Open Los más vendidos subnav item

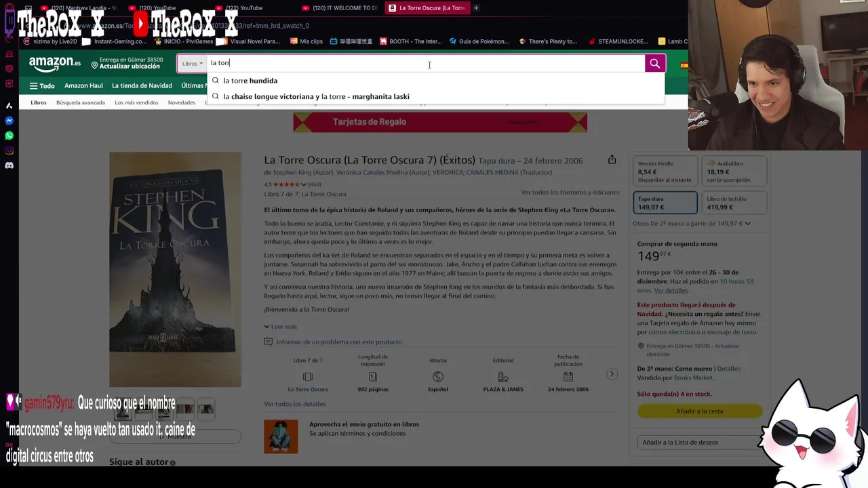136,102
